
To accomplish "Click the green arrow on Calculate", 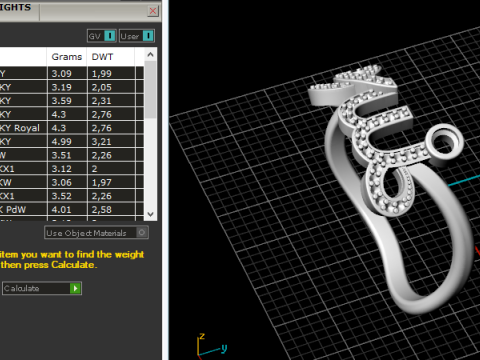I will click(75, 288).
